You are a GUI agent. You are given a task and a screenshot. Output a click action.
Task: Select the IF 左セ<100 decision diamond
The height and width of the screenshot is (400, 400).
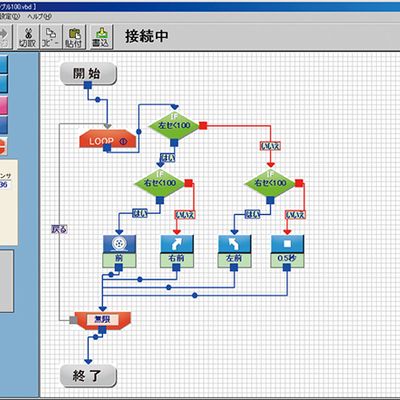(174, 125)
